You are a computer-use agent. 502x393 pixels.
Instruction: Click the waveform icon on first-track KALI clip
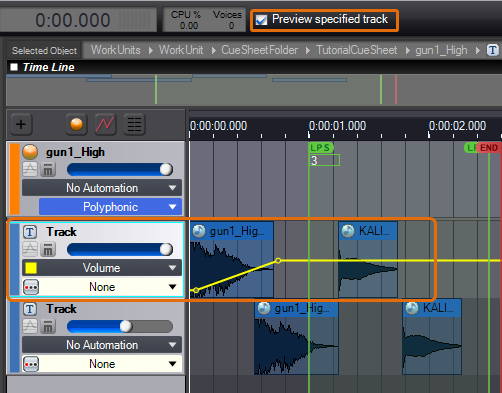coord(348,231)
